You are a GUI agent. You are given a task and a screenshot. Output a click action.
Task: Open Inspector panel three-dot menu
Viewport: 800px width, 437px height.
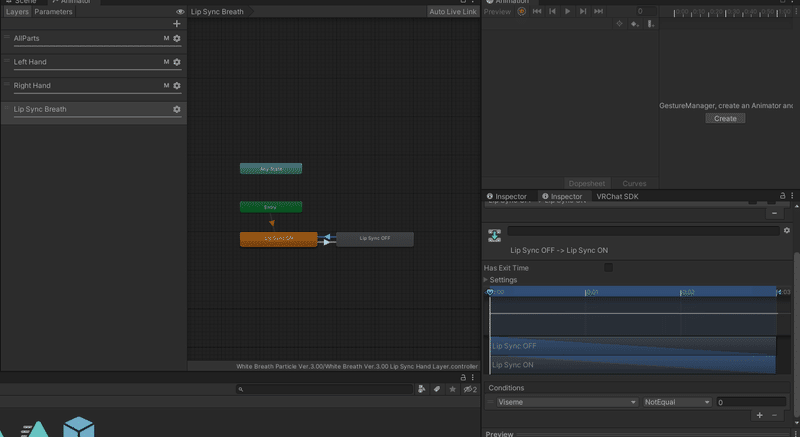point(792,196)
